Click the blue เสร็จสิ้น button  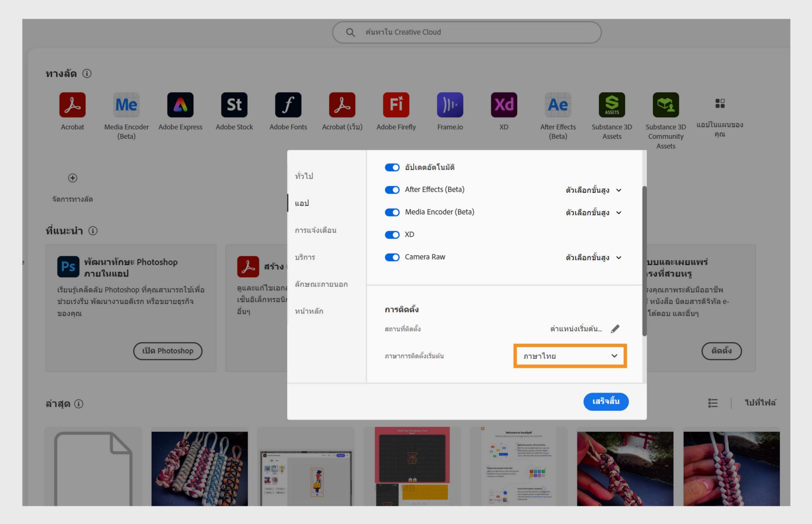(606, 401)
